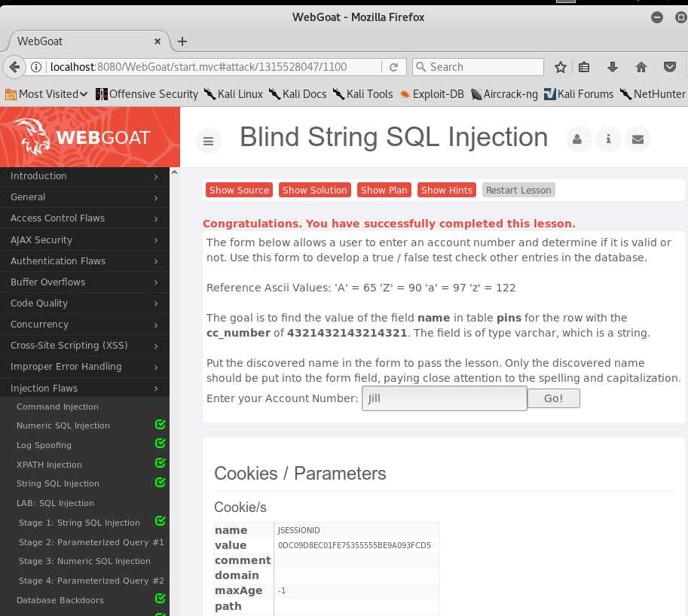This screenshot has width=688, height=616.
Task: Expand Authentication Flaws category
Action: tap(84, 261)
